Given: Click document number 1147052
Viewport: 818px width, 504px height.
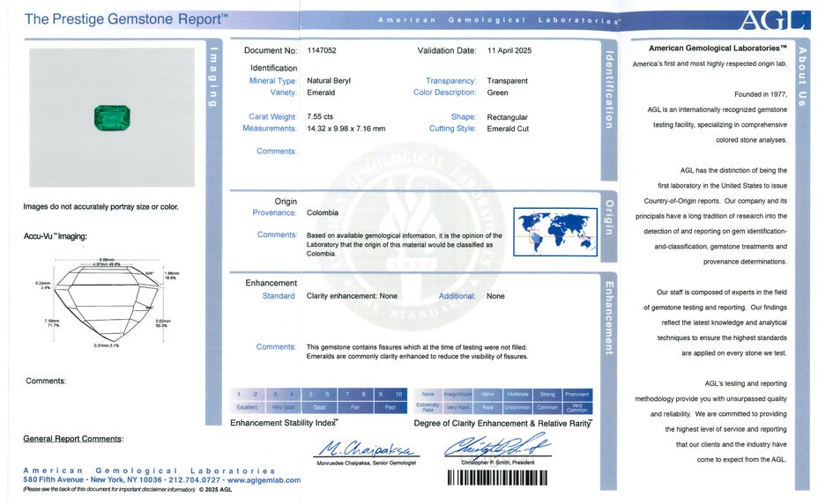Looking at the screenshot, I should pos(322,50).
